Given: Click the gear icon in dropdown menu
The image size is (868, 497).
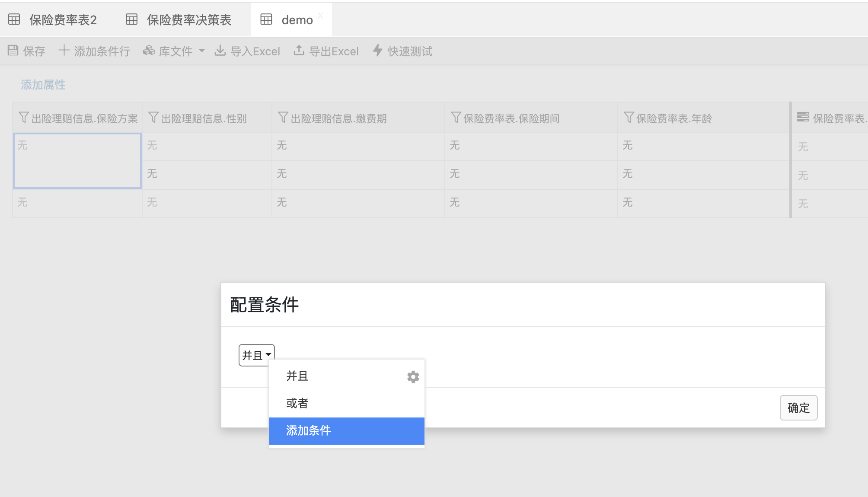Looking at the screenshot, I should point(413,377).
